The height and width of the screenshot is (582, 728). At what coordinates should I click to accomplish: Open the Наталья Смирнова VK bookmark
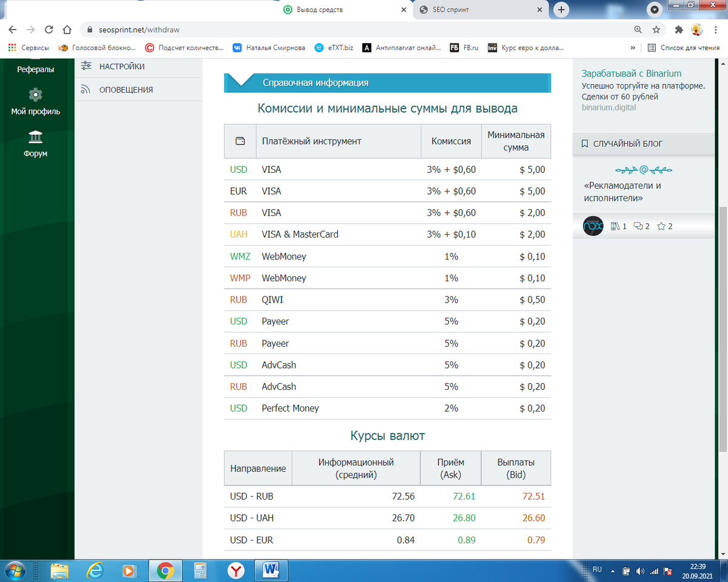click(x=269, y=47)
